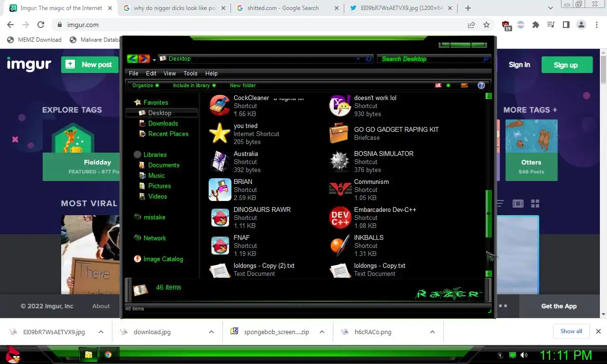Select the DINOSAURS RAWR shortcut icon
607x364 pixels.
[x=220, y=218]
